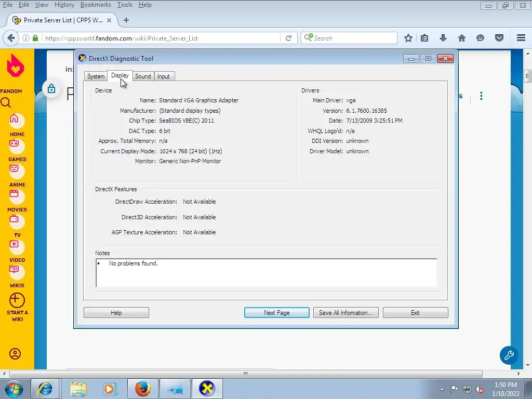Screen dimensions: 532x399
Task: Open the three-dot more options on wiki page
Action: point(481,96)
